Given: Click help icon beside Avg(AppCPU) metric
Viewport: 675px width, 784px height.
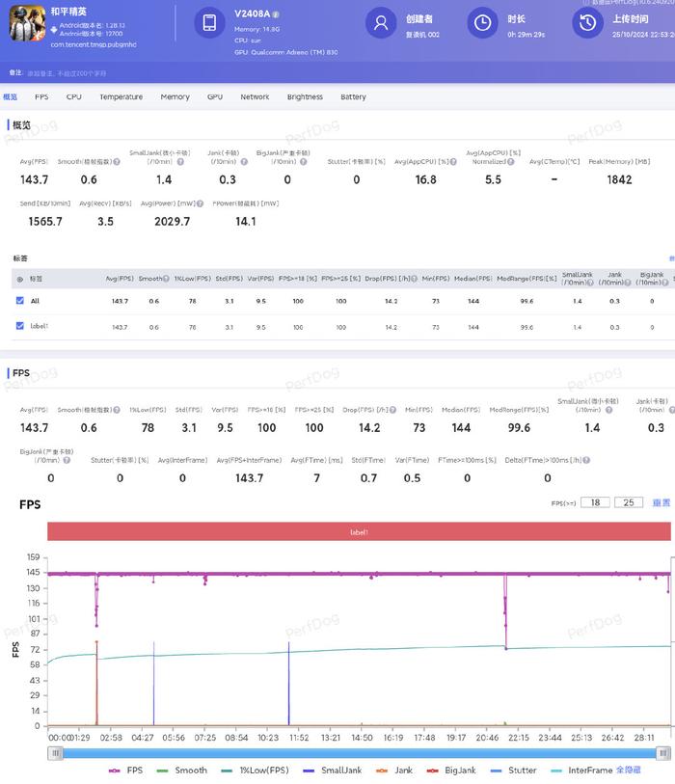Looking at the screenshot, I should click(x=454, y=162).
